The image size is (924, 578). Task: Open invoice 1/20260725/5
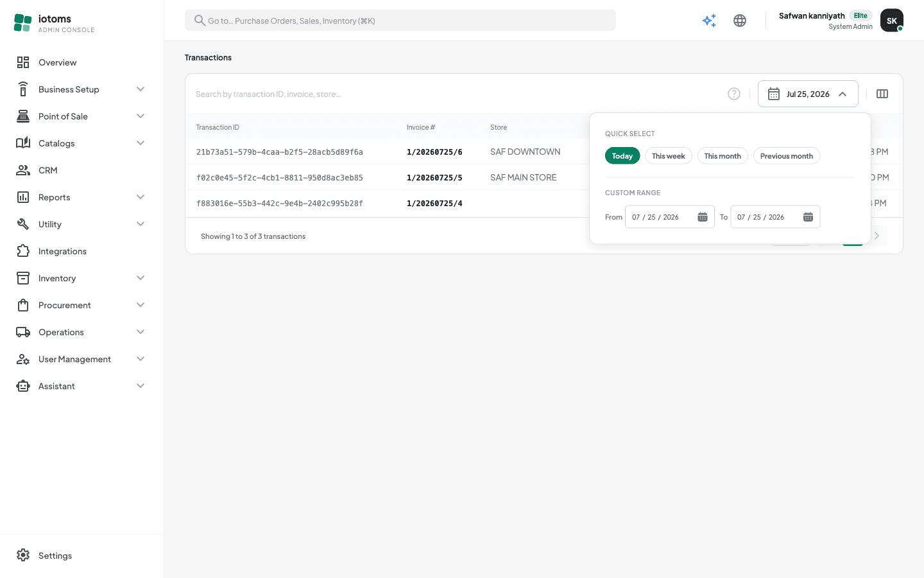click(x=434, y=178)
